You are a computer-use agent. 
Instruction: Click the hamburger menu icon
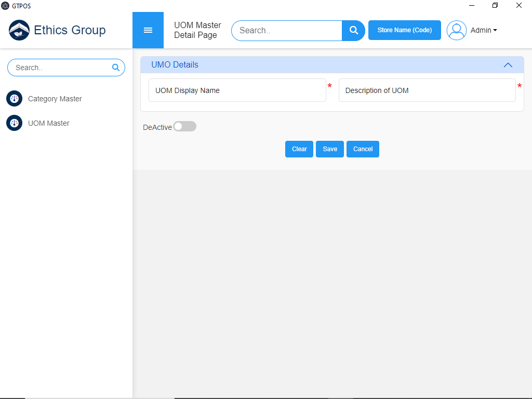148,30
